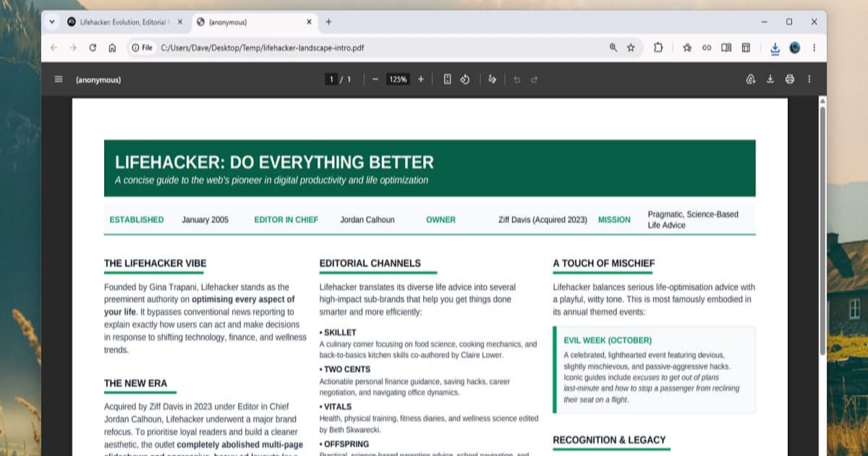
Task: Click the SKILLET channel name
Action: [x=340, y=332]
